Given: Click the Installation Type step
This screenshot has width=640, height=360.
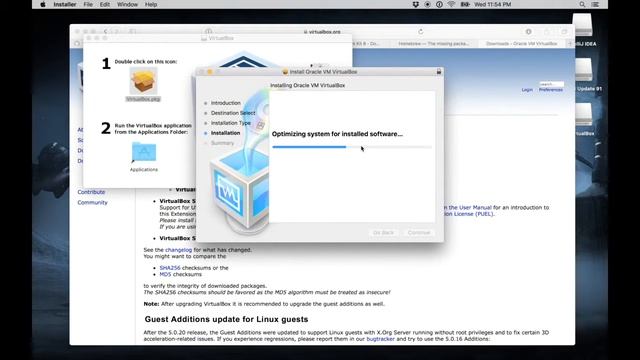Looking at the screenshot, I should (x=231, y=123).
